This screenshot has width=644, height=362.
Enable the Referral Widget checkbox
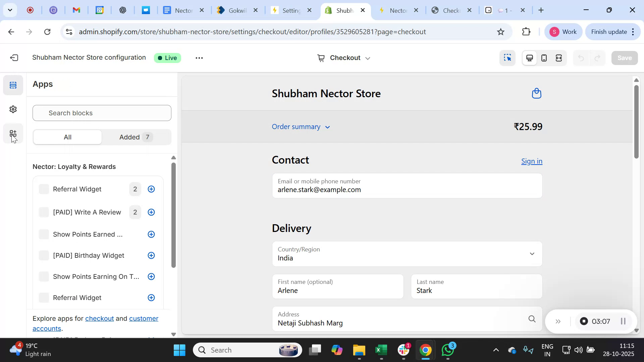coord(44,189)
